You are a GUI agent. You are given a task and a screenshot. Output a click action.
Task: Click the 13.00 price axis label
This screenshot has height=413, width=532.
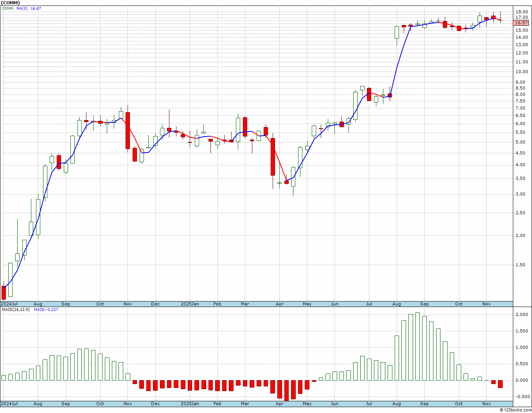point(522,45)
